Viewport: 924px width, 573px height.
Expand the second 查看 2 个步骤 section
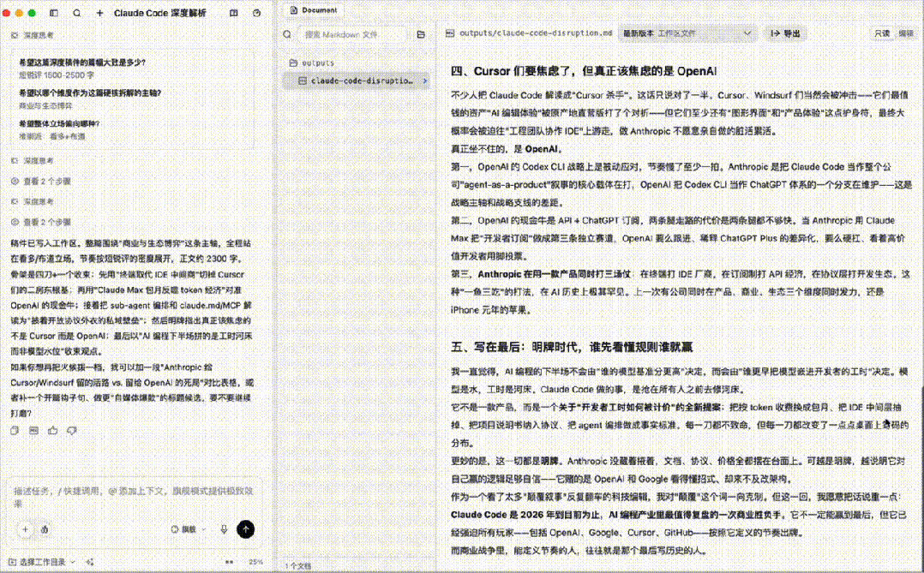pos(41,223)
